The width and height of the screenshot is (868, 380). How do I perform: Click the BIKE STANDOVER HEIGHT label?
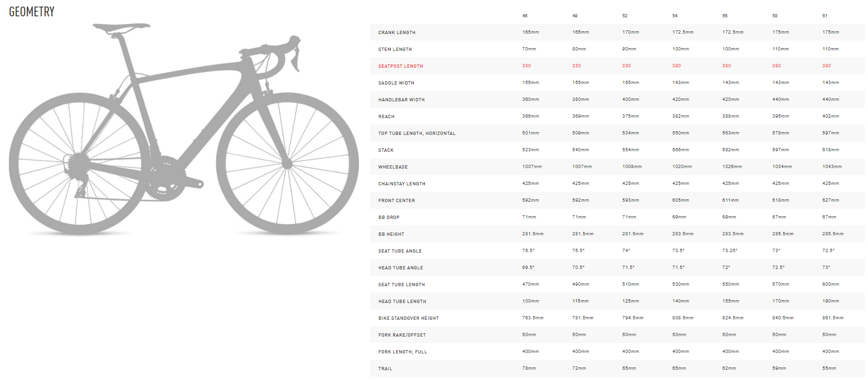click(408, 318)
